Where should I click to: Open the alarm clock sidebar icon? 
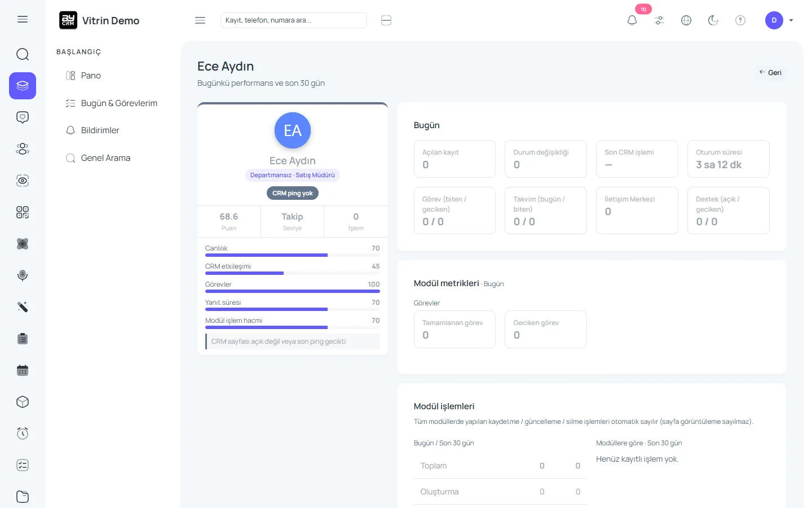pyautogui.click(x=23, y=433)
